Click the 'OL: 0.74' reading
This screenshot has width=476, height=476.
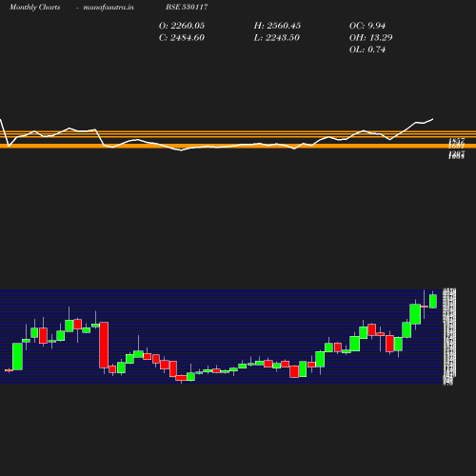367,50
